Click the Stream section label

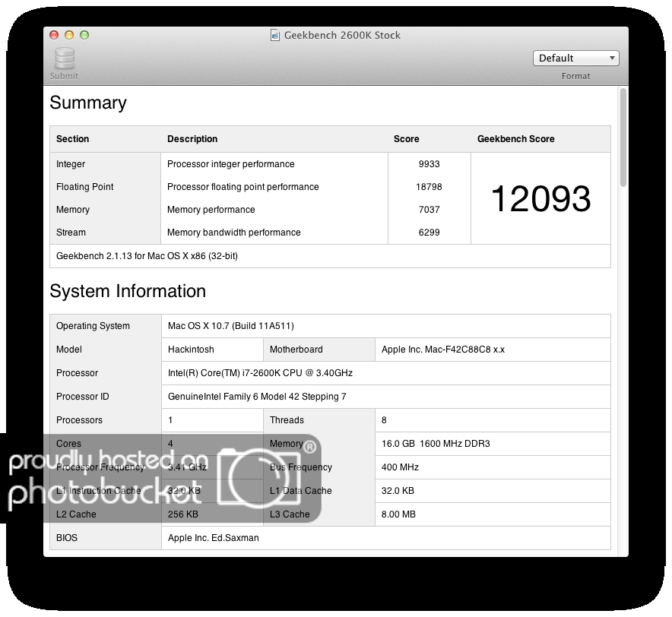(x=71, y=233)
